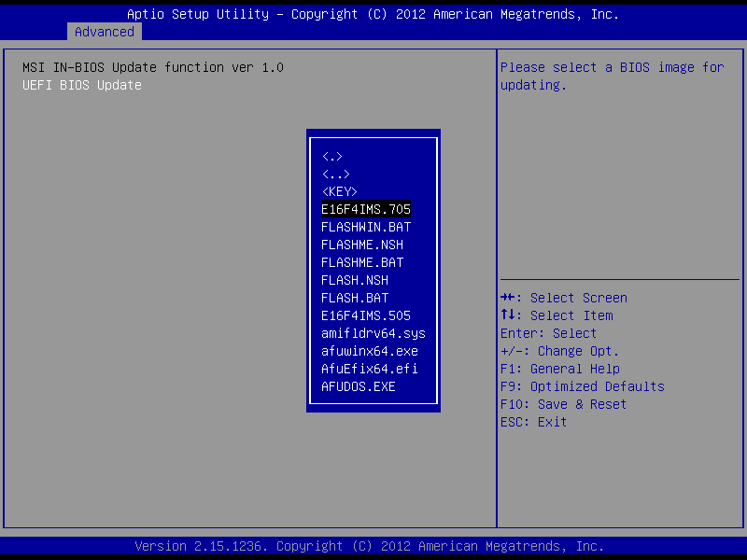Select afuwinx64.exe file entry
747x560 pixels.
coord(369,351)
